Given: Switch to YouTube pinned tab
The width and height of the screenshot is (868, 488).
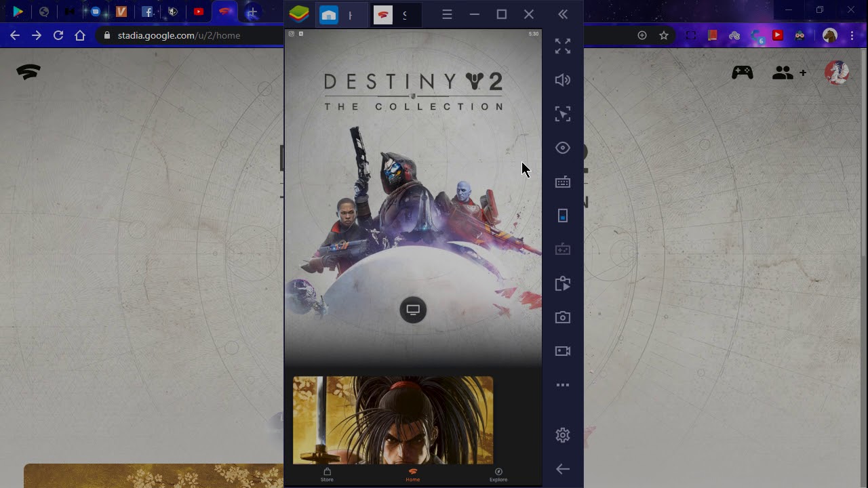Looking at the screenshot, I should 199,12.
